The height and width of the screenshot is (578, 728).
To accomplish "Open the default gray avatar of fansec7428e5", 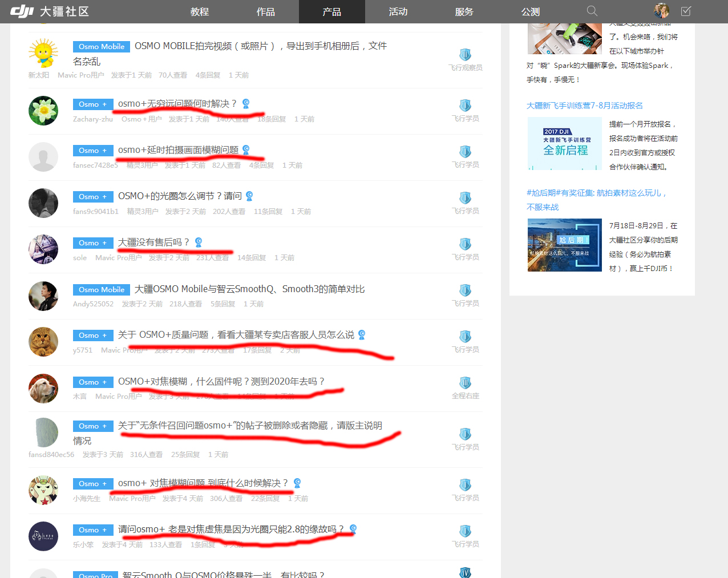I will [x=43, y=157].
